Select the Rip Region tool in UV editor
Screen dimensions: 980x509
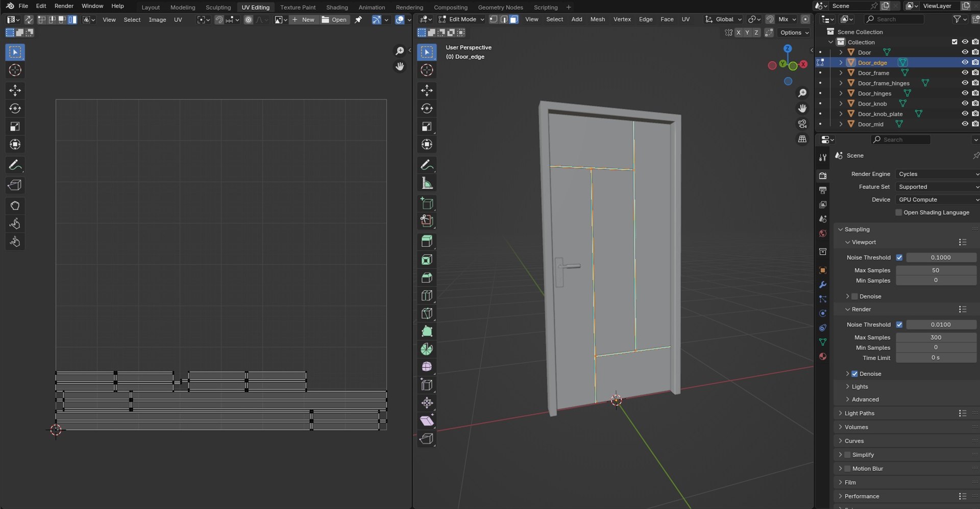tap(15, 185)
